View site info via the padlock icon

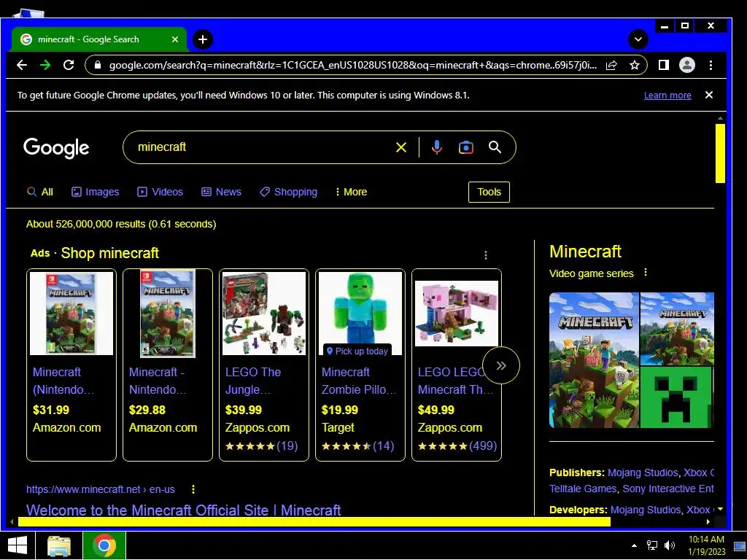(x=98, y=65)
